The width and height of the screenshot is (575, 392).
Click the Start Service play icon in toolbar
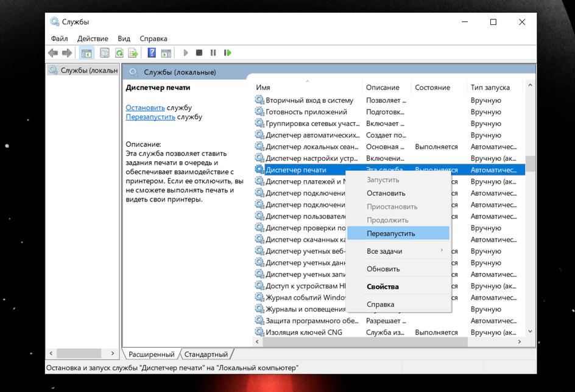(186, 53)
